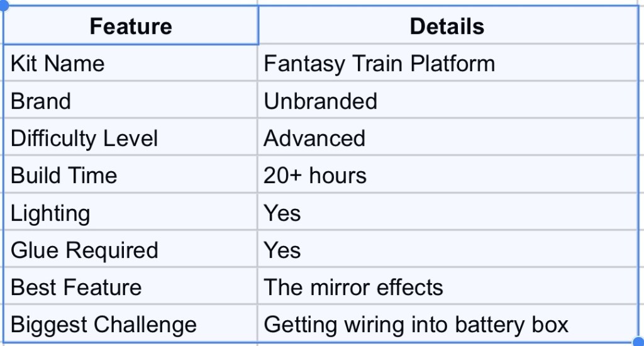Click the top-left blue selection handle
Image resolution: width=644 pixels, height=346 pixels.
[4, 5]
